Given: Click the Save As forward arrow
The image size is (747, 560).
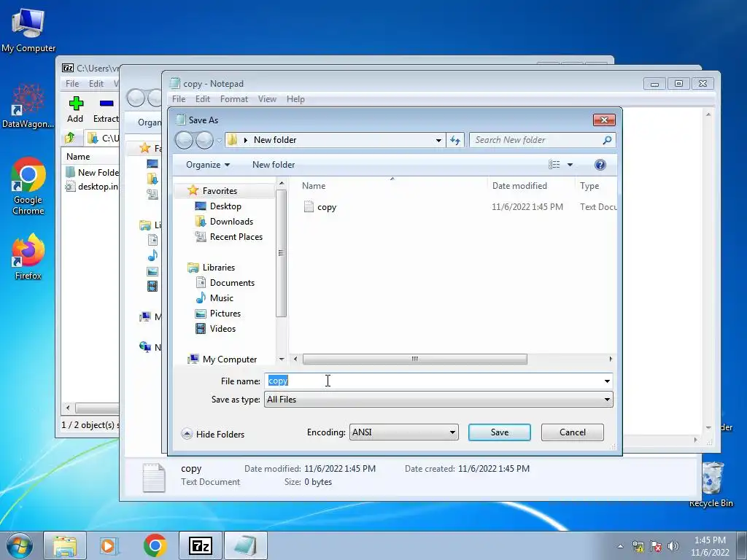Looking at the screenshot, I should click(x=204, y=140).
